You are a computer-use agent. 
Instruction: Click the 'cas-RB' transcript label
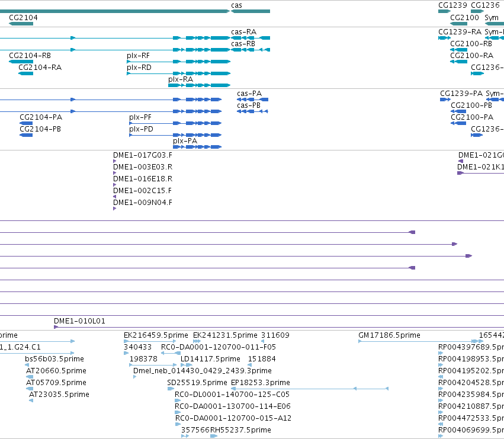pyautogui.click(x=243, y=44)
